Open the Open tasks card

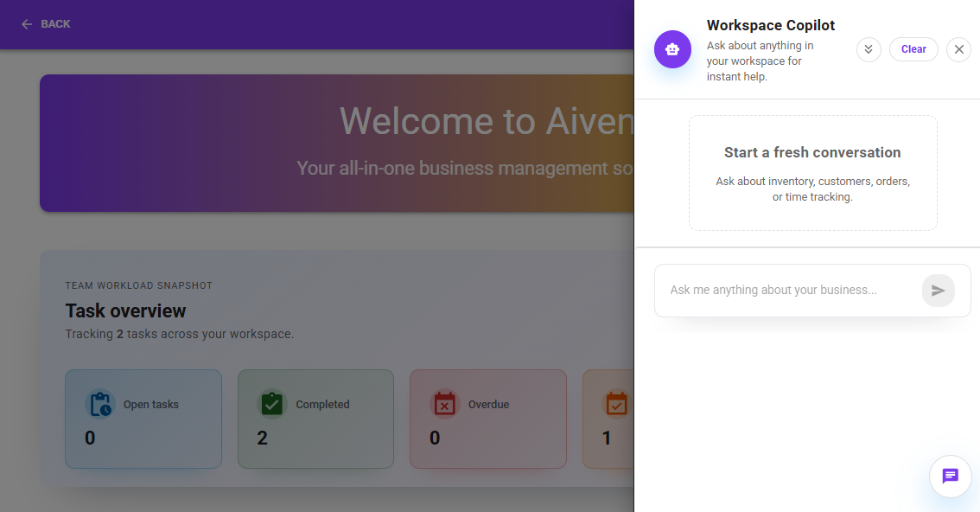tap(143, 419)
